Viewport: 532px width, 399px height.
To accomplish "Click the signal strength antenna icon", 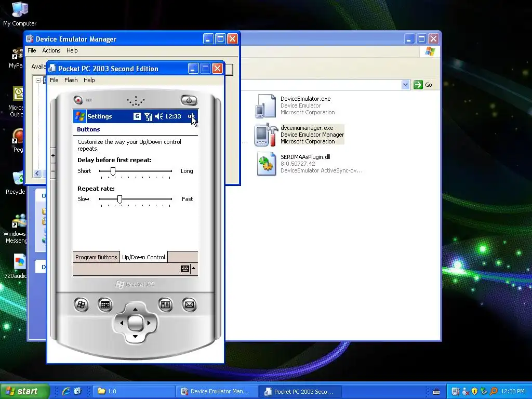I will pyautogui.click(x=148, y=116).
